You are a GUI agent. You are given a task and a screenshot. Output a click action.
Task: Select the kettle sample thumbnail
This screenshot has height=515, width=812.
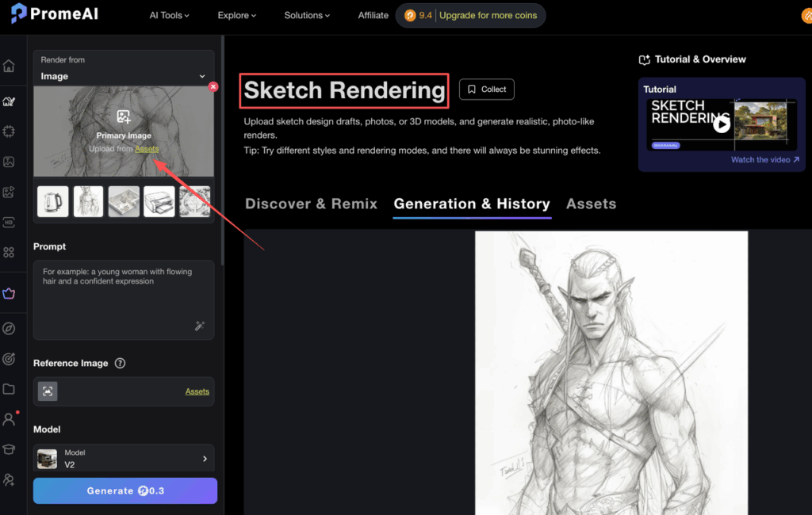point(53,201)
